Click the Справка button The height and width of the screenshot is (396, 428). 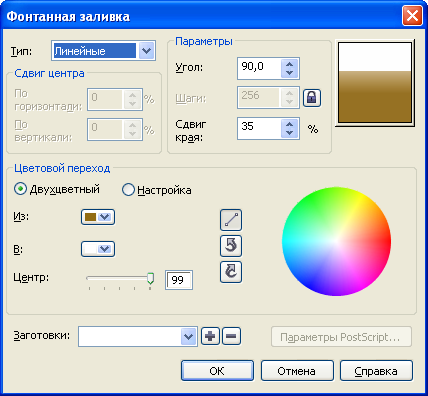376,370
